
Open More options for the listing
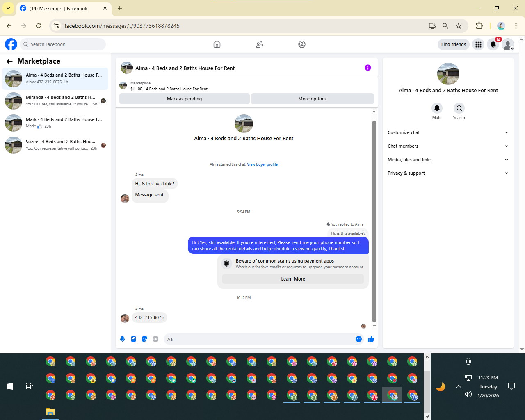click(313, 99)
